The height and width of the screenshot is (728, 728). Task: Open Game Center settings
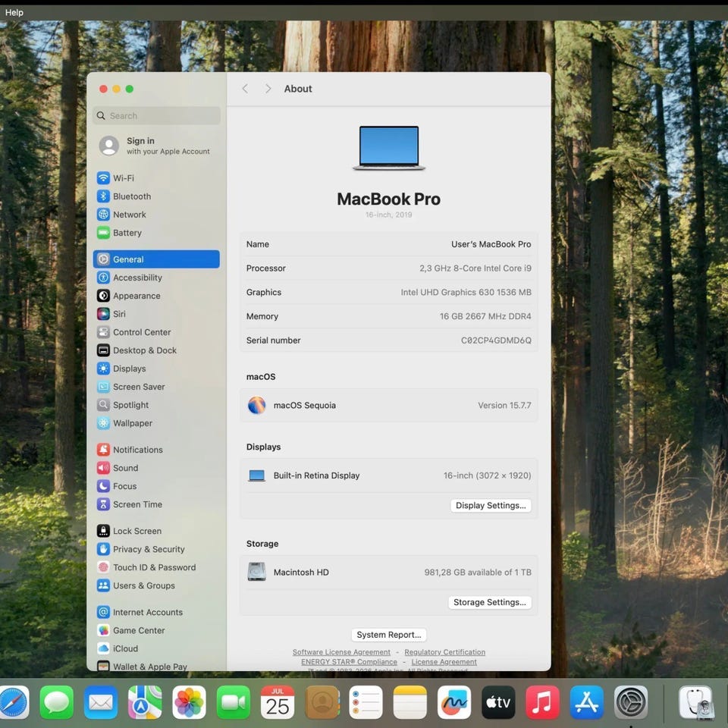[x=156, y=630]
